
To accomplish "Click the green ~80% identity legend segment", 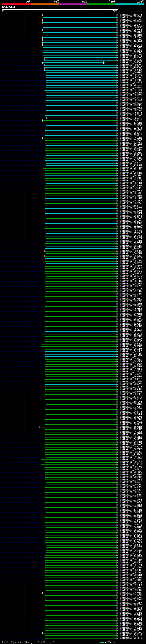I will (101, 4).
